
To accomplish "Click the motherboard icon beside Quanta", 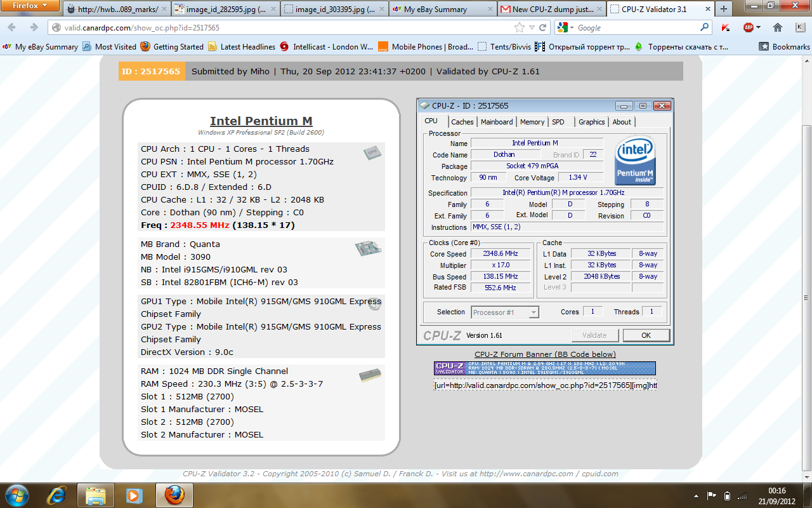I will click(x=368, y=248).
